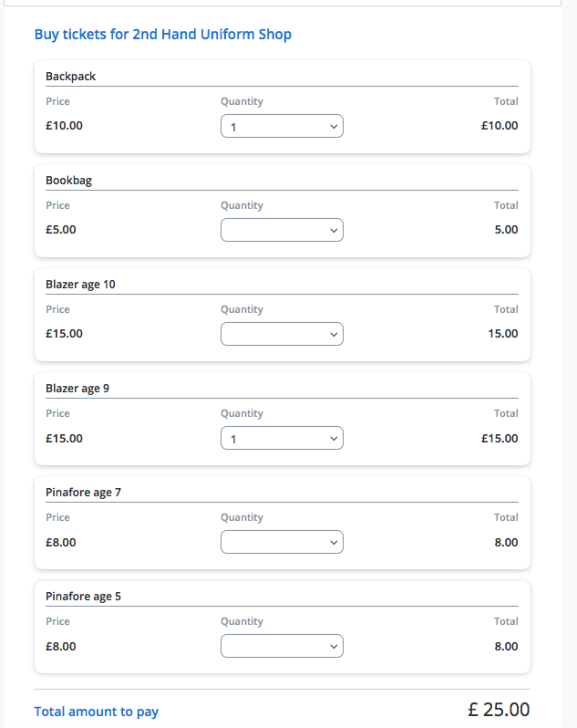Click the Blazer age 10 item title
Viewport: 577px width, 728px height.
(x=81, y=285)
